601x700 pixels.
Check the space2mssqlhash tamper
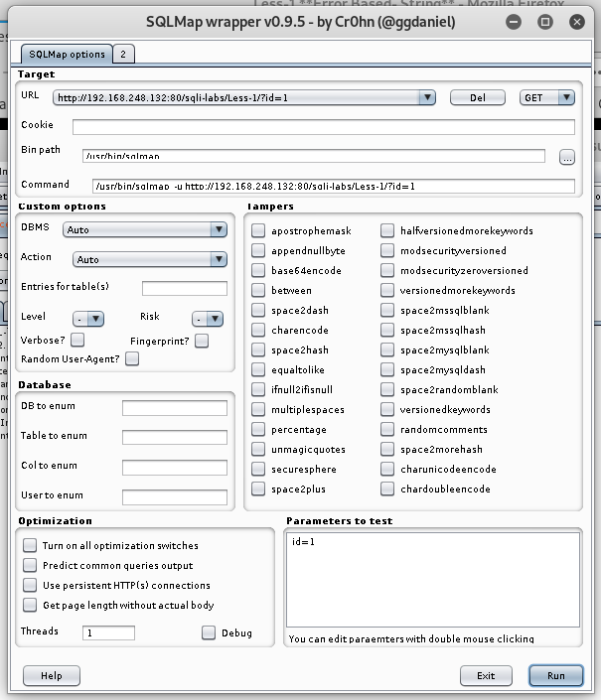[x=387, y=330]
